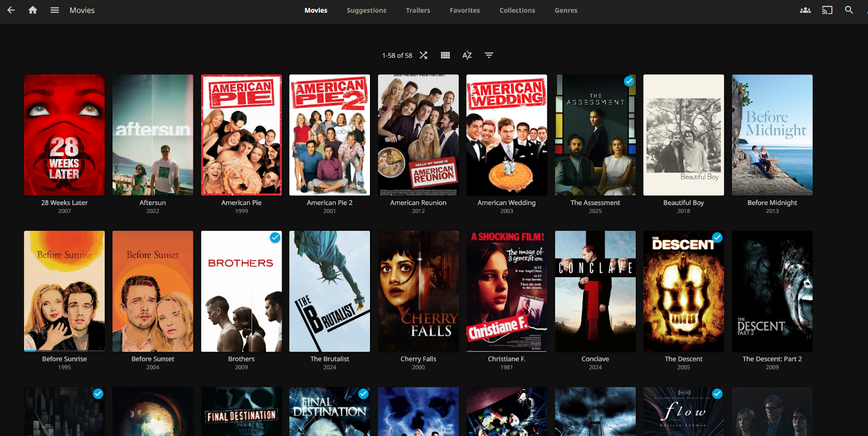Click The Assessment title link
Image resolution: width=868 pixels, height=436 pixels.
click(595, 203)
